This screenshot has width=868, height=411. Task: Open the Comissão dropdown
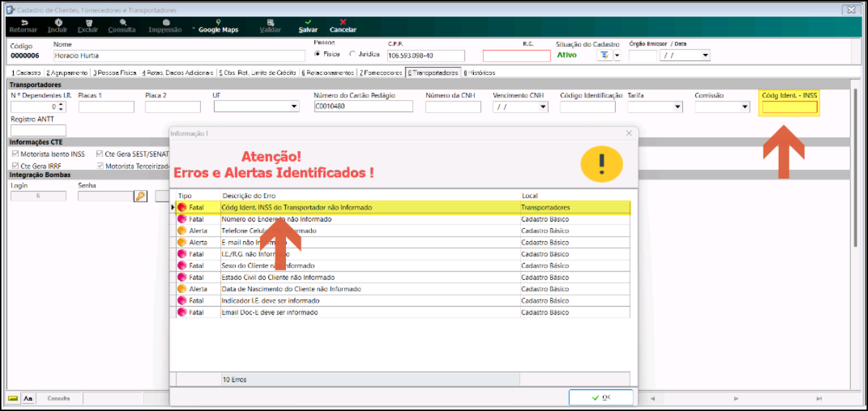tap(744, 107)
